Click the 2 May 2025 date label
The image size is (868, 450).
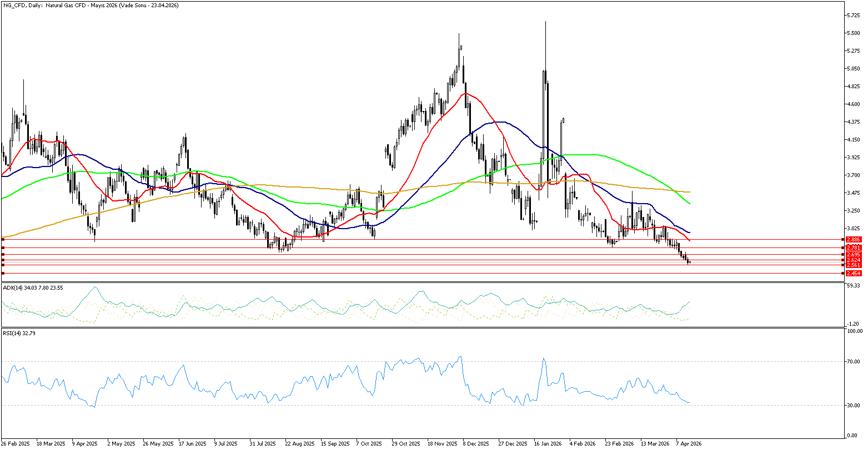[x=121, y=444]
